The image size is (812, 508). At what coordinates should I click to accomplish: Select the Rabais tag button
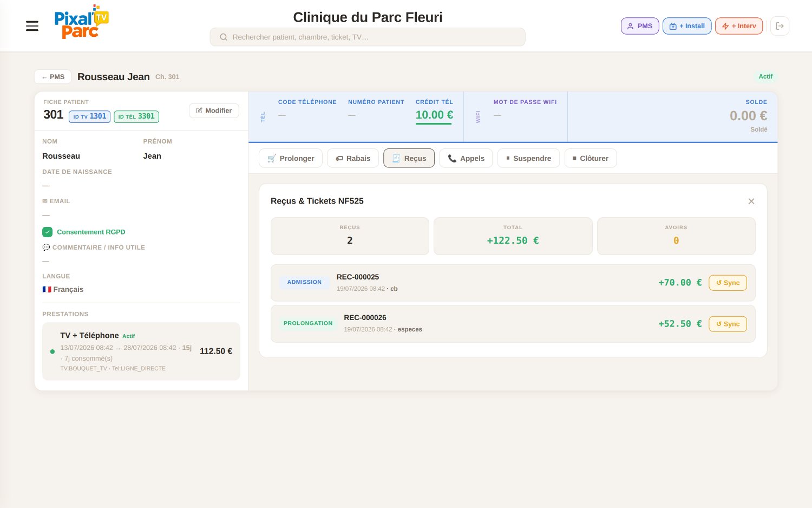pos(353,158)
